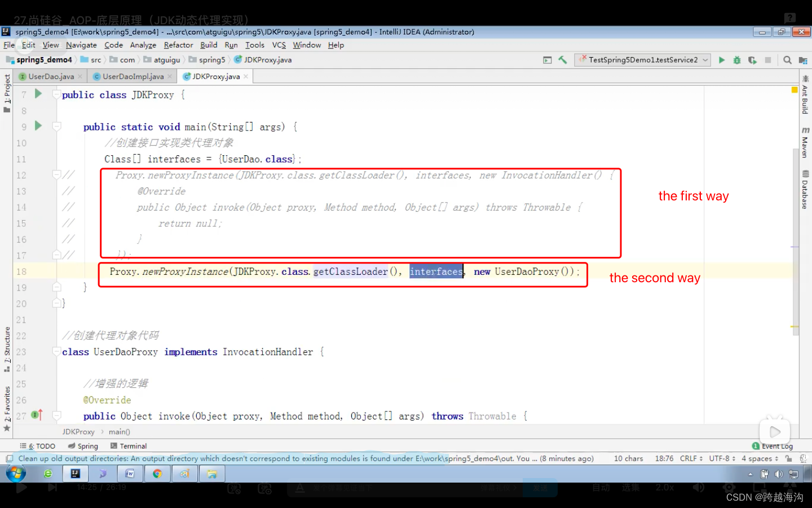The width and height of the screenshot is (812, 508).
Task: Switch to UserDaoImpl.java tab
Action: coord(133,76)
